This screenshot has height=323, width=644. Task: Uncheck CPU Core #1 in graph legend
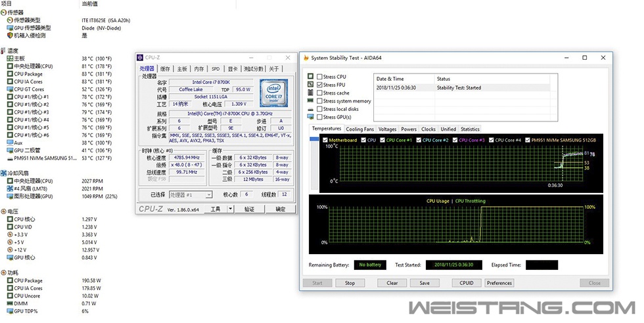[382, 140]
